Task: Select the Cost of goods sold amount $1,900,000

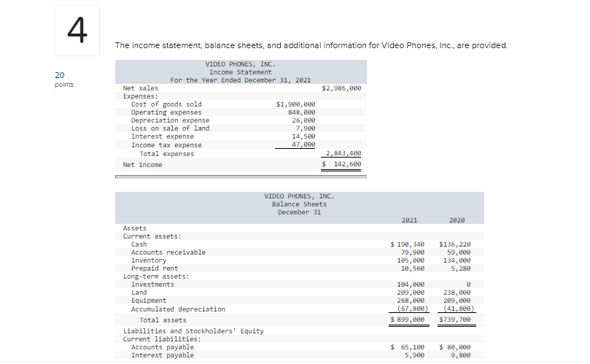Action: coord(296,104)
